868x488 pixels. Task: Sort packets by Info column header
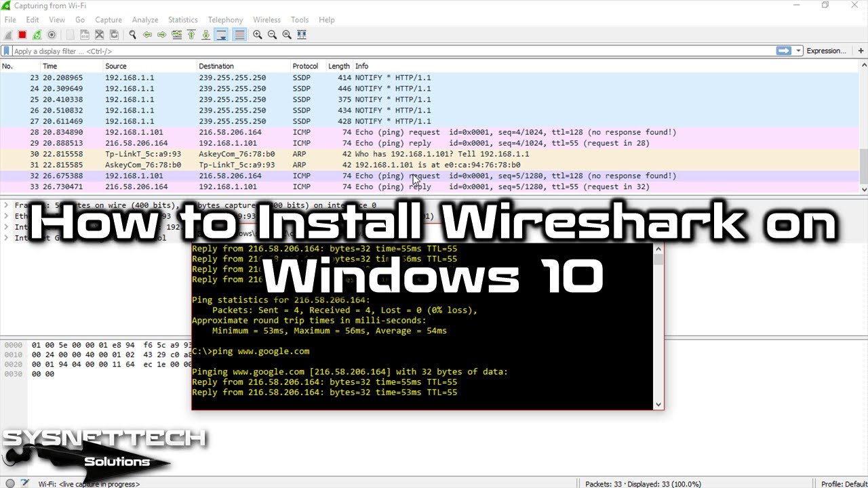606,66
